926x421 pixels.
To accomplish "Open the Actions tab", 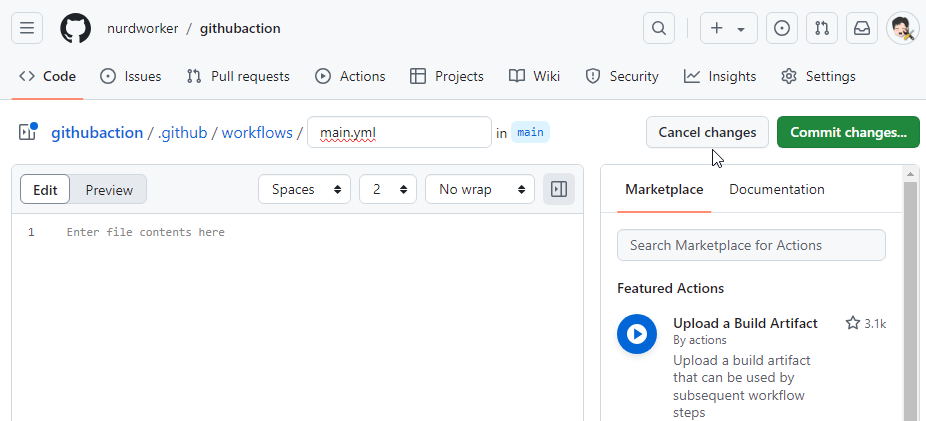I will click(350, 76).
